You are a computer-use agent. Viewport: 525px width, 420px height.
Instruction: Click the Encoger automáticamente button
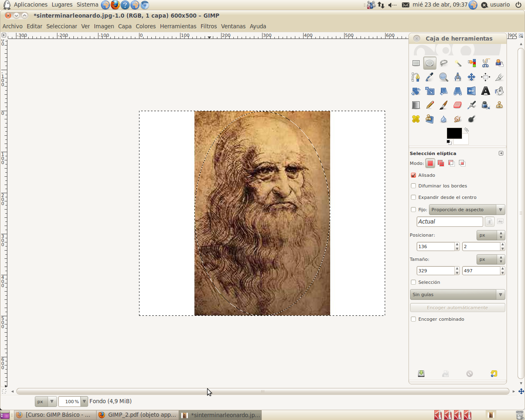tap(457, 307)
